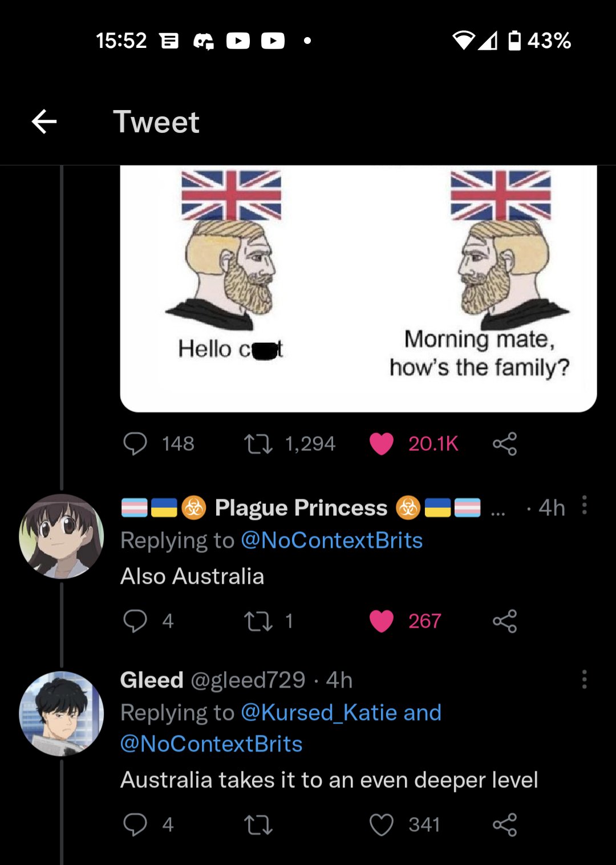Open @NoContextBrits link in Plague Princess's reply
This screenshot has width=616, height=865.
click(x=331, y=540)
